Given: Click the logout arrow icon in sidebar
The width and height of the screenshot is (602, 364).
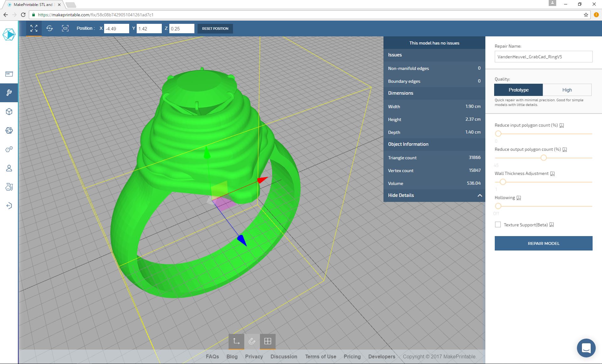Looking at the screenshot, I should pyautogui.click(x=9, y=206).
